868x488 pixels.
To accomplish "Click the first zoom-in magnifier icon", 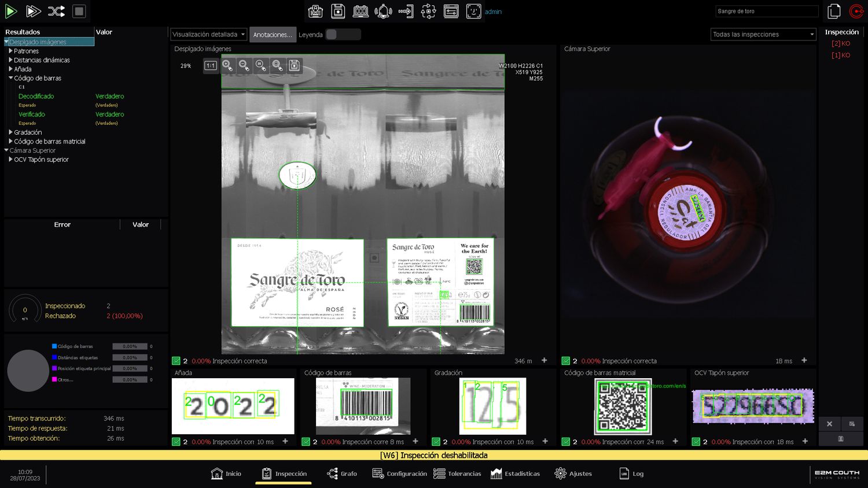I will (227, 66).
